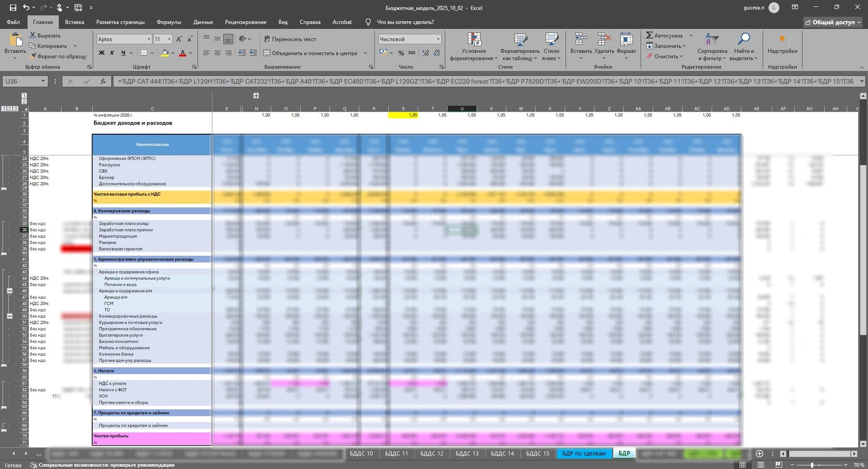The image size is (868, 469).
Task: Toggle Wrap Text (Переносить текст)
Action: tap(290, 39)
